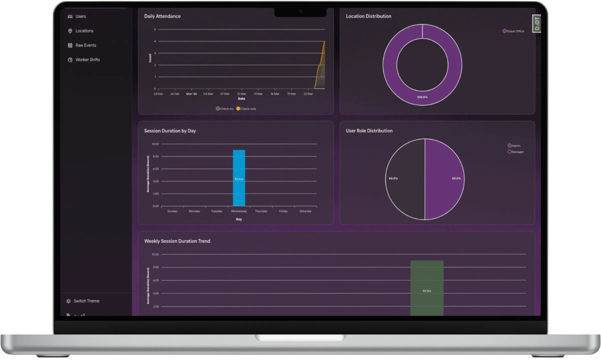Viewport: 601px width, 364px height.
Task: Open the Users menu item
Action: click(80, 17)
